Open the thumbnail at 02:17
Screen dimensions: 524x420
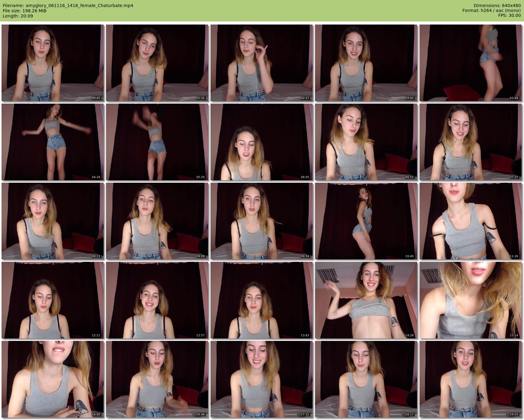[x=261, y=63]
